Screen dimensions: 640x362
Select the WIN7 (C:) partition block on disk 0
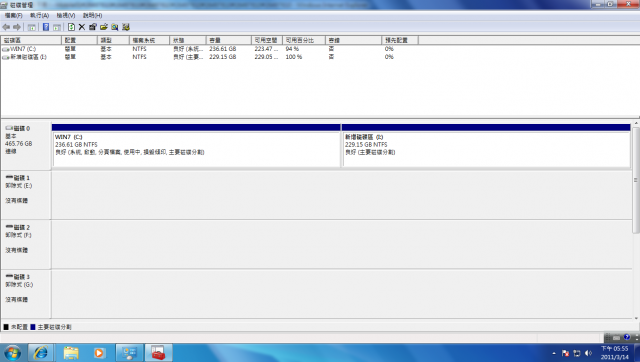[x=196, y=146]
